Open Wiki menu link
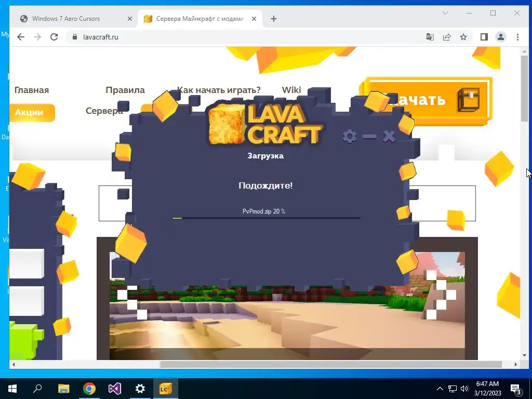Viewport: 532px width, 399px height. (x=291, y=90)
